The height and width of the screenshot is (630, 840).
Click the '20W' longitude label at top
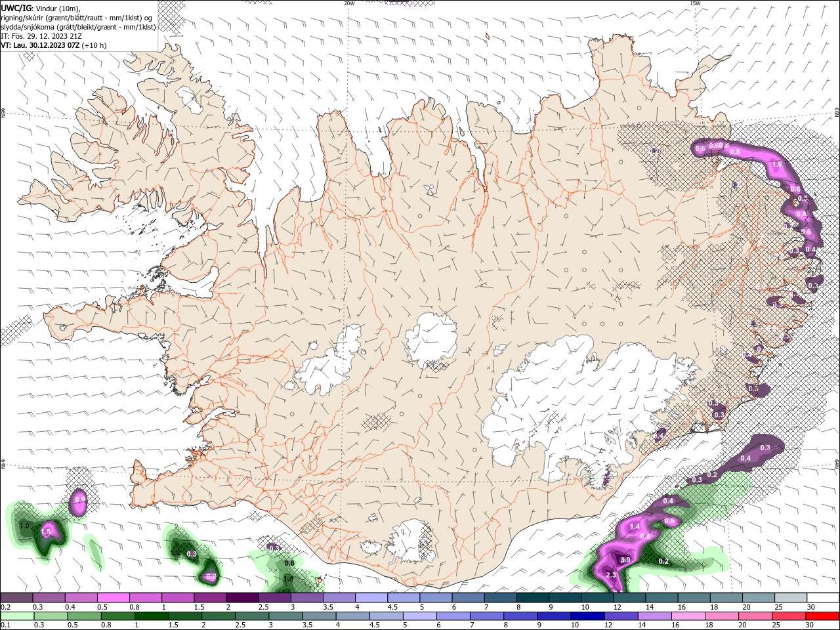point(349,3)
